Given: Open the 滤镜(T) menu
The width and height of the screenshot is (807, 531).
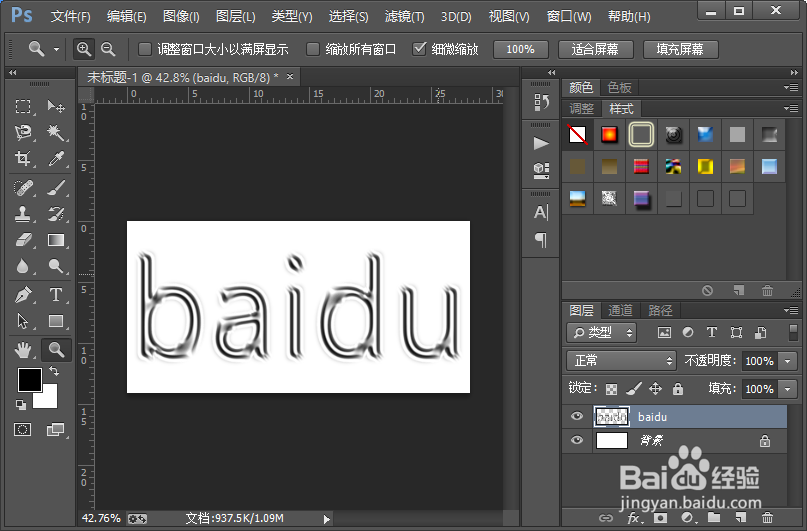Looking at the screenshot, I should tap(405, 17).
